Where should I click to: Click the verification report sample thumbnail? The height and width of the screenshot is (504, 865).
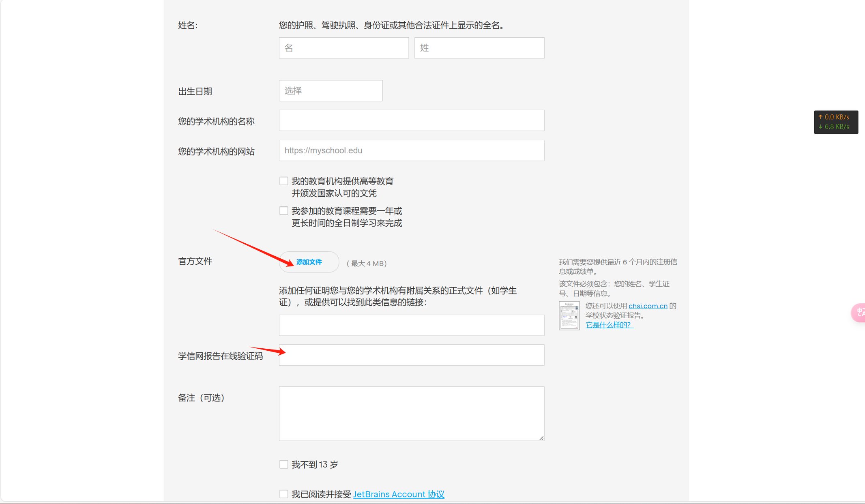click(569, 315)
